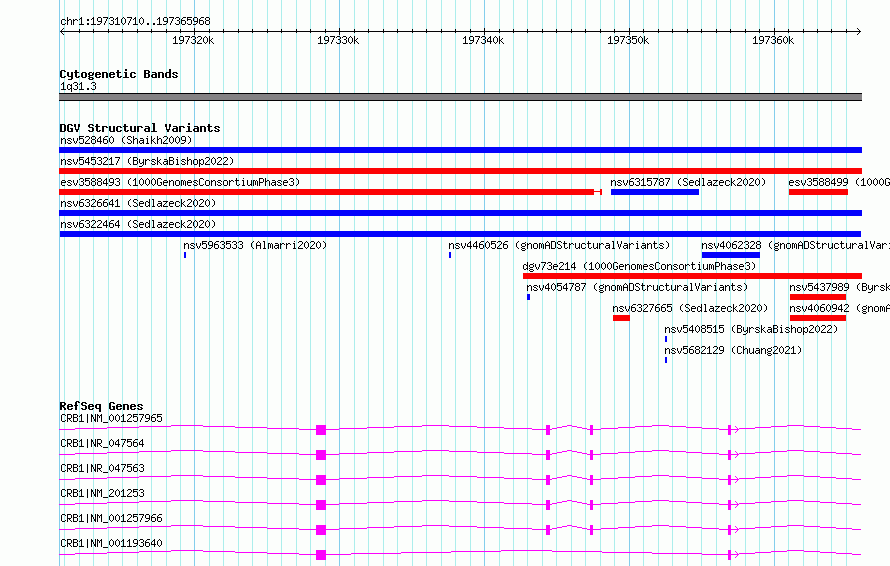The image size is (890, 566).
Task: Click nsv4062328 (gnomADStructuralVariants) label
Action: 795,245
